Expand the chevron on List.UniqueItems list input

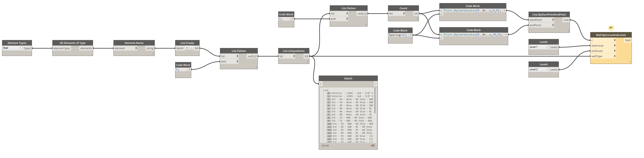point(294,56)
